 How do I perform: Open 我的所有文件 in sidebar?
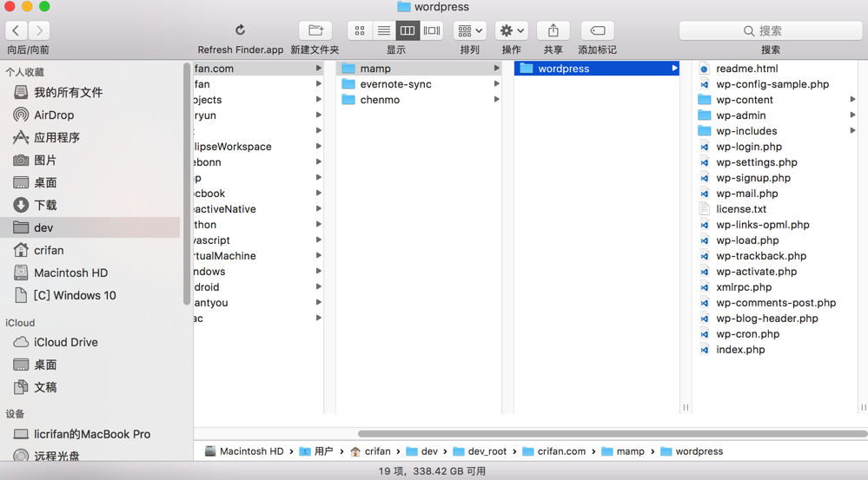pyautogui.click(x=68, y=92)
